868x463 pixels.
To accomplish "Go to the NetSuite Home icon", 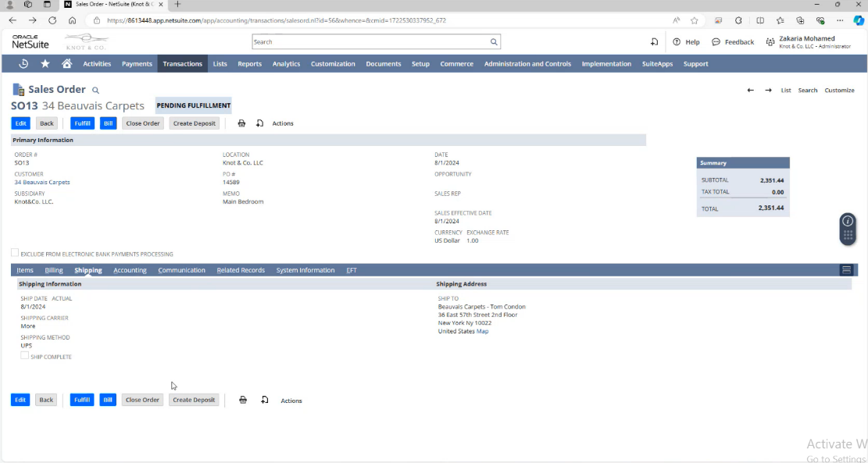I will tap(66, 64).
